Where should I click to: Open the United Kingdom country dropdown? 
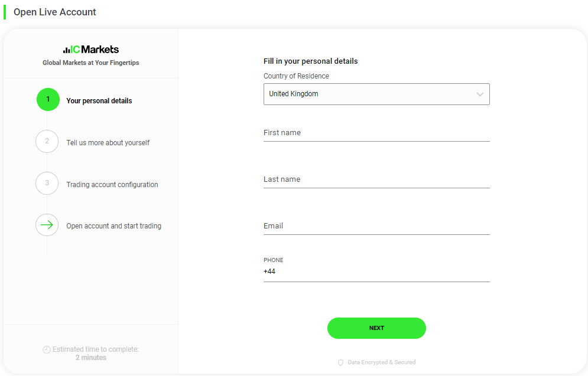point(376,94)
